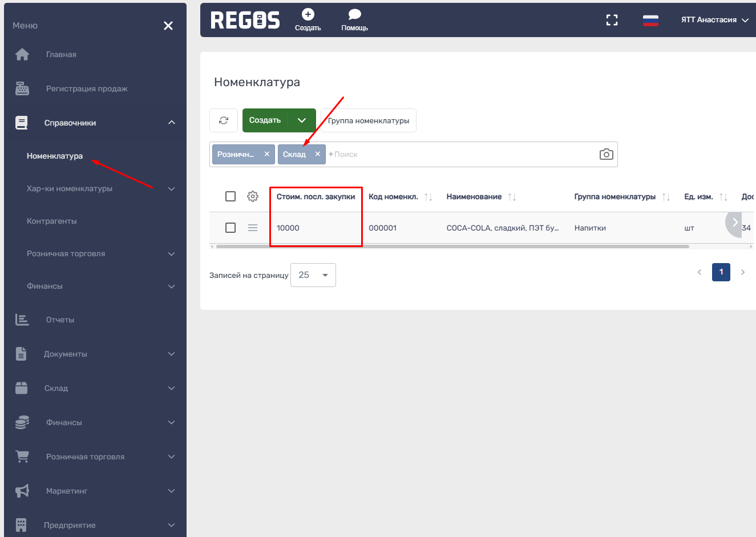
Task: Go to Отчеты in sidebar menu
Action: tap(60, 320)
